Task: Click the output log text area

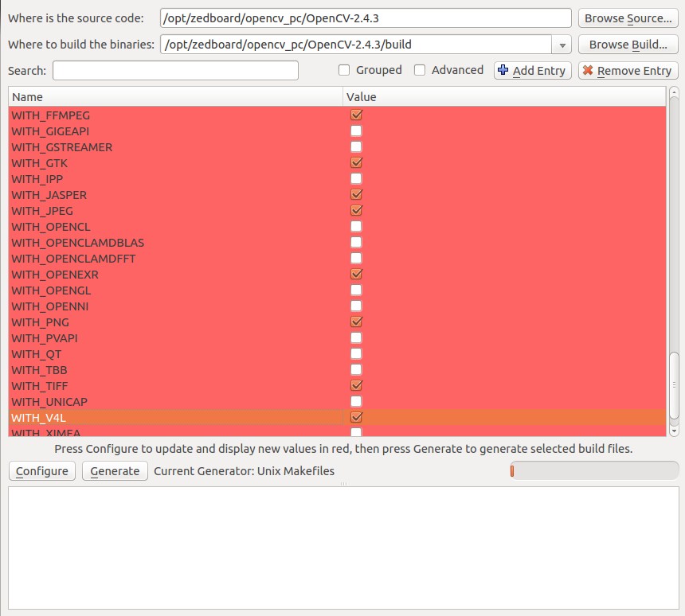Action: [343, 548]
